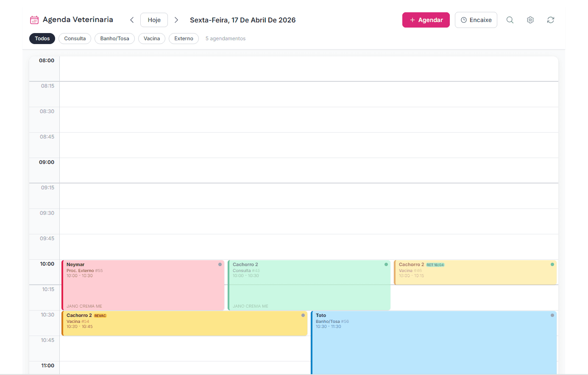Open Neymar Proc. Externo appointment
The image size is (588, 375).
pos(143,285)
